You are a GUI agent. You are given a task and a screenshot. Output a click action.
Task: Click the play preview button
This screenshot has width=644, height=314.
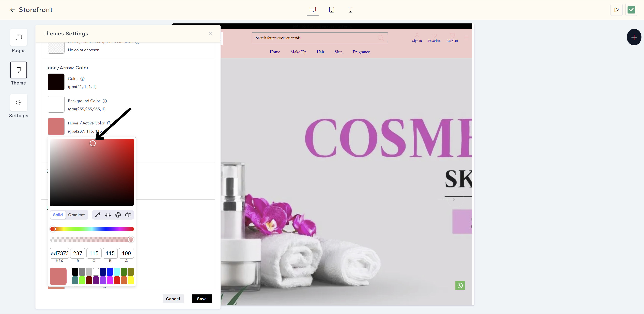click(x=616, y=10)
